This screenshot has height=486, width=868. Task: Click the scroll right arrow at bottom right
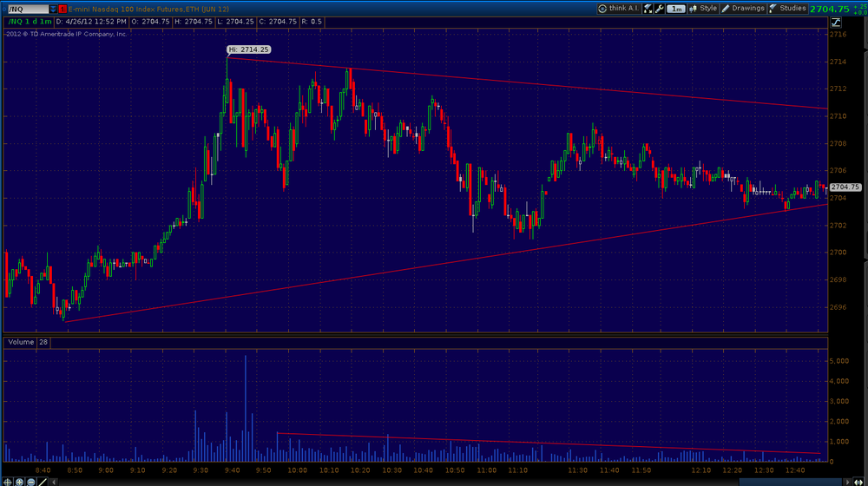[847, 483]
